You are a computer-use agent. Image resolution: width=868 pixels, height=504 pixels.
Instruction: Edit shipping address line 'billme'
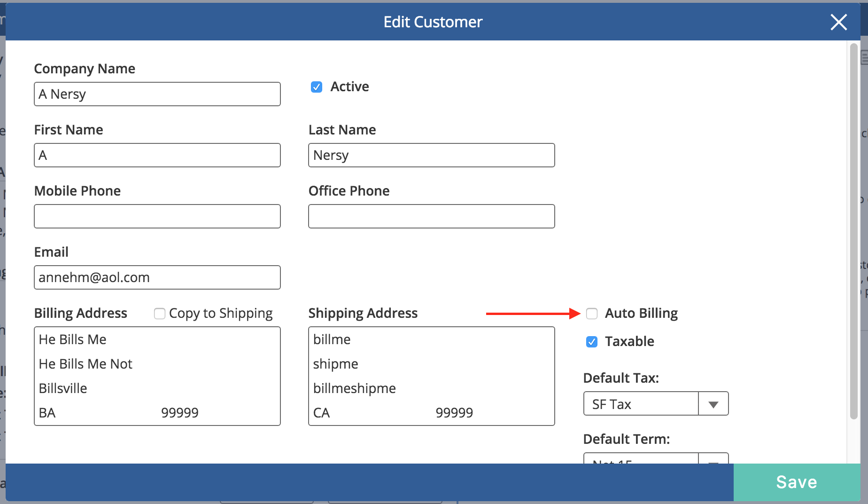pos(431,339)
